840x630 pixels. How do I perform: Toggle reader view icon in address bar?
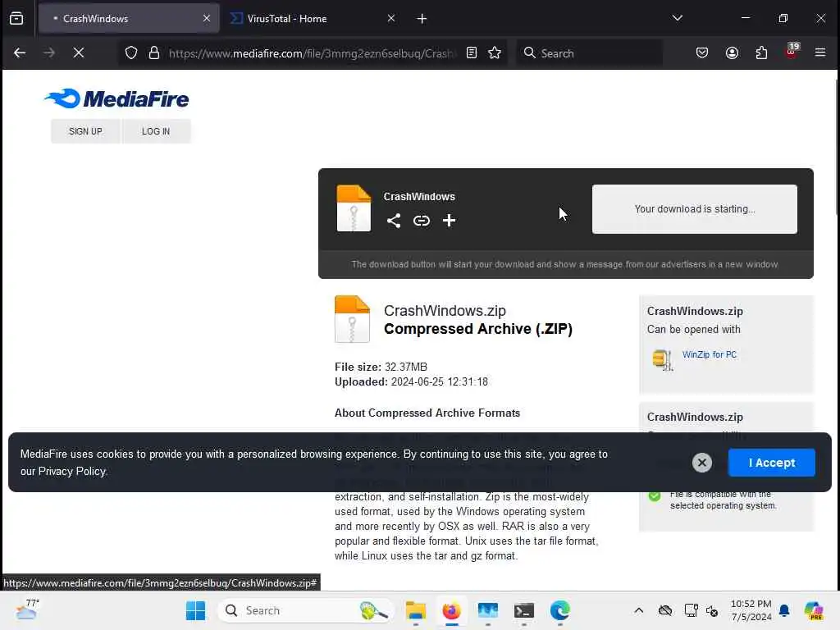coord(472,52)
